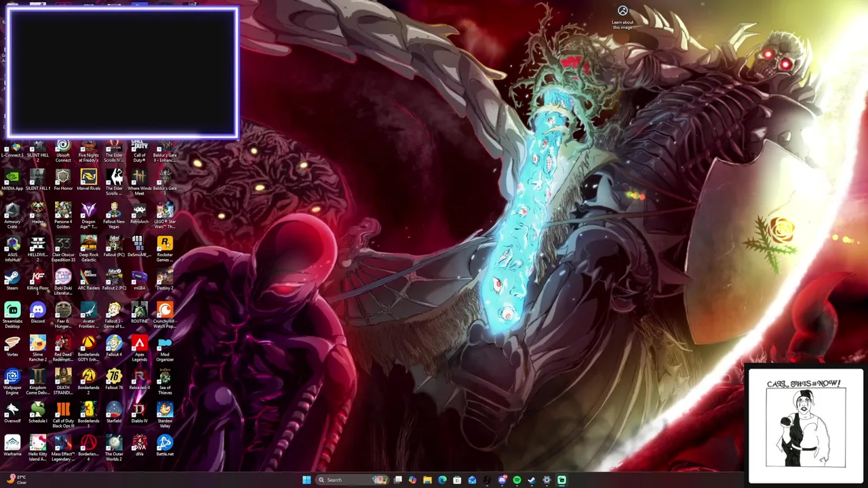Launch DEATH STRANDING desktop shortcut
This screenshot has height=488, width=868.
tap(63, 382)
